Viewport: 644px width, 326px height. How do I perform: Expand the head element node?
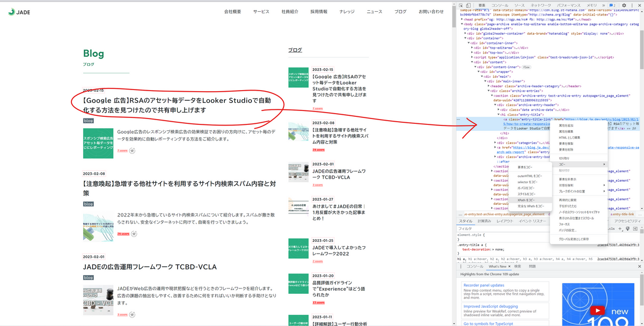(x=462, y=19)
